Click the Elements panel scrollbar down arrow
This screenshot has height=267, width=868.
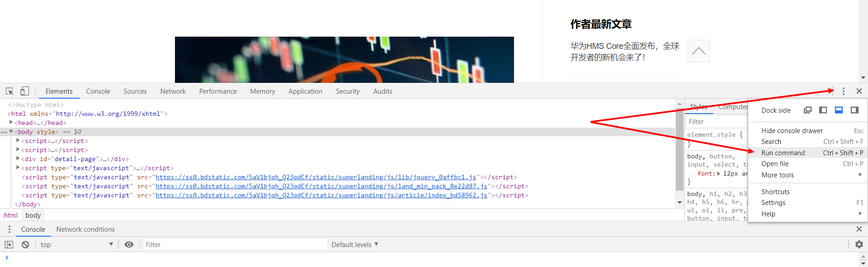coord(679,203)
